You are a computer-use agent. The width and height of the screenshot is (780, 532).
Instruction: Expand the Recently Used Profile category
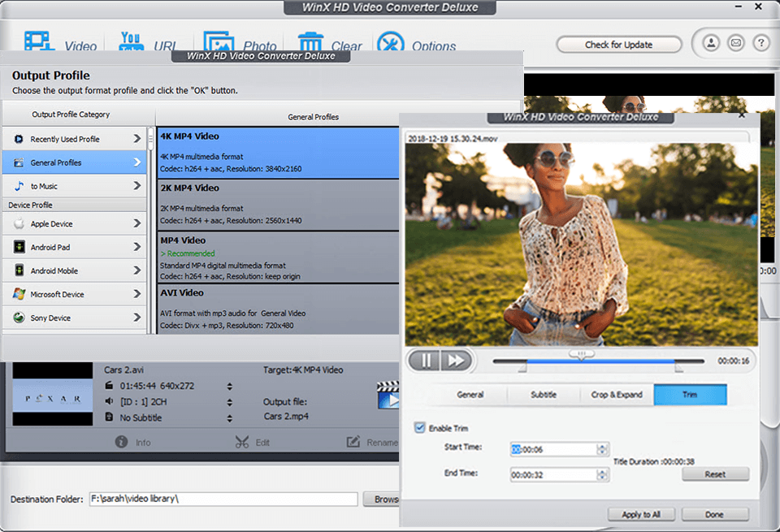pyautogui.click(x=75, y=139)
